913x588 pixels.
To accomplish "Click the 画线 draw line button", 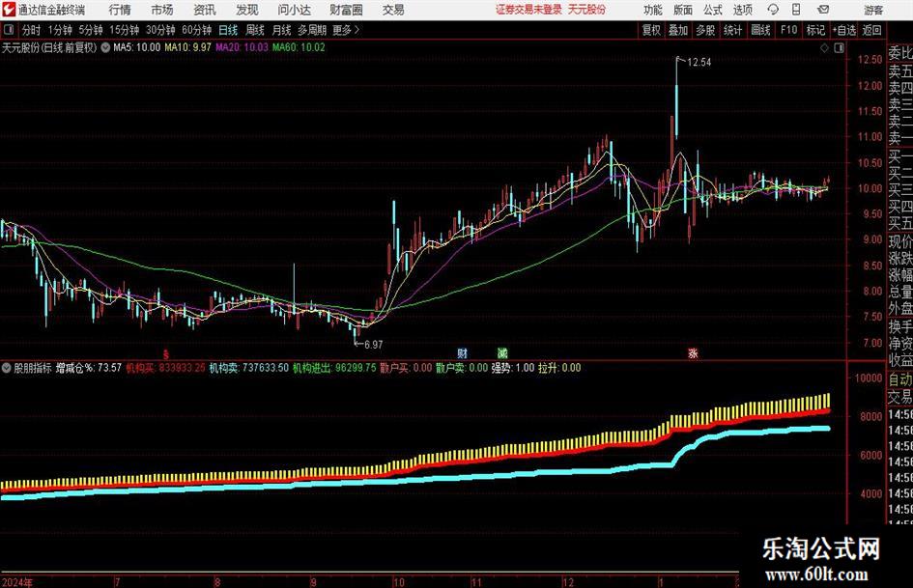I will pyautogui.click(x=760, y=30).
